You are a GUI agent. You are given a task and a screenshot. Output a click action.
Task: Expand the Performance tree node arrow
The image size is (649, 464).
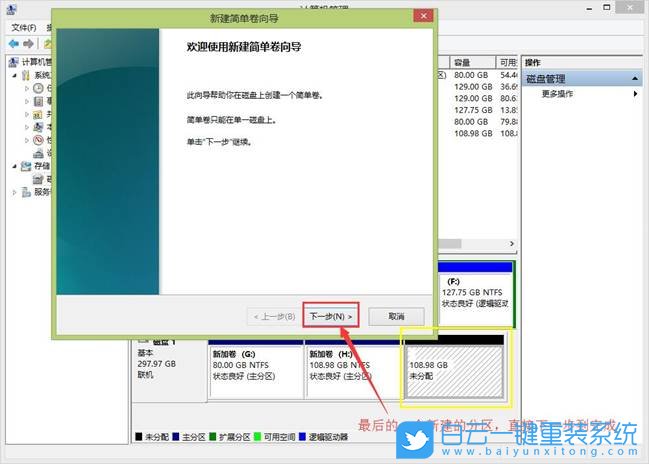pos(26,140)
